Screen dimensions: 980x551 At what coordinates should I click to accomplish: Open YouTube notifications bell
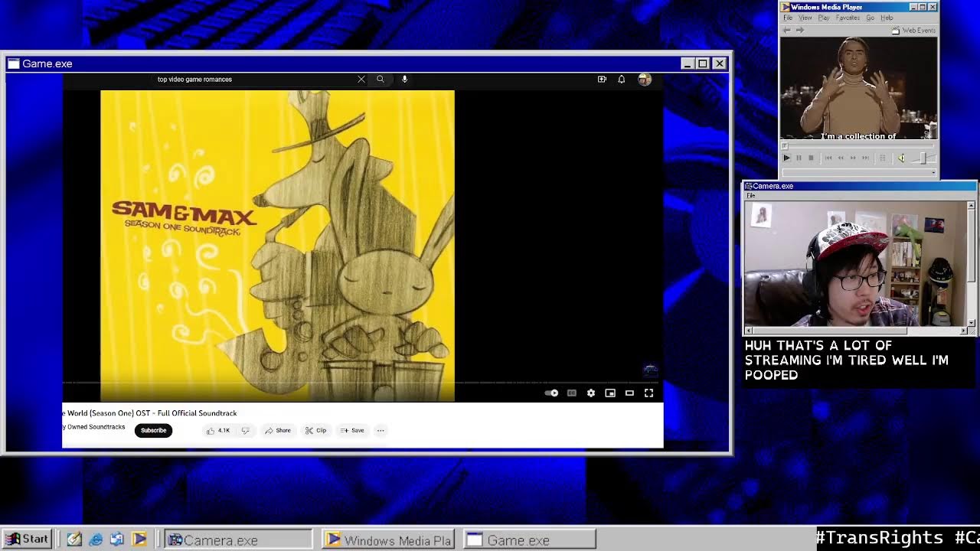click(x=622, y=79)
